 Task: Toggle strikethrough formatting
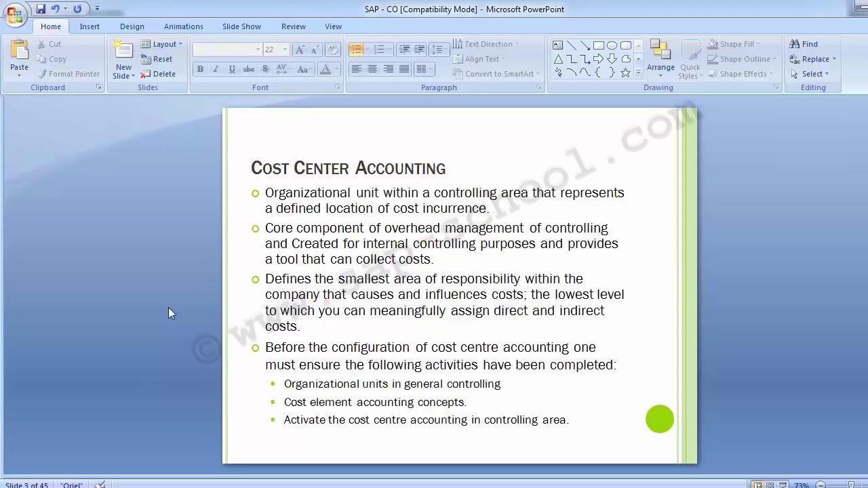[249, 69]
